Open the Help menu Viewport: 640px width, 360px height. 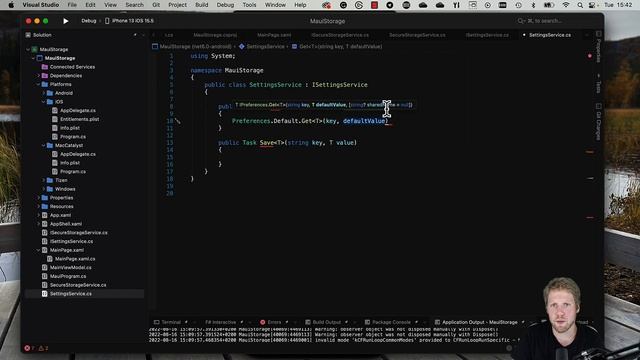[300, 5]
